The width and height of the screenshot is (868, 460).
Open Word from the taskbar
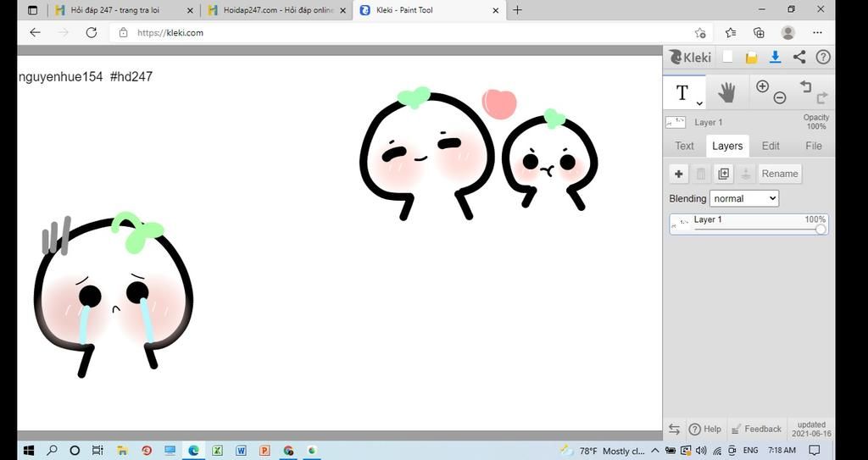click(x=241, y=450)
